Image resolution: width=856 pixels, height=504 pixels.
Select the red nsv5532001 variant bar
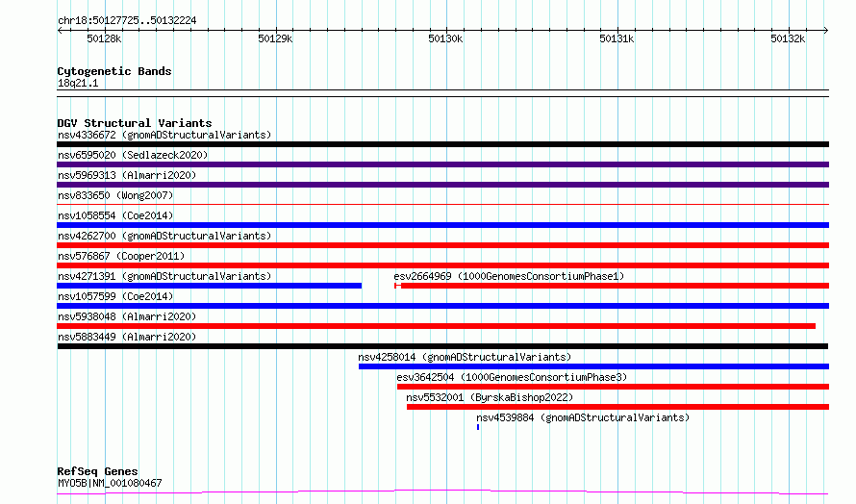(618, 408)
